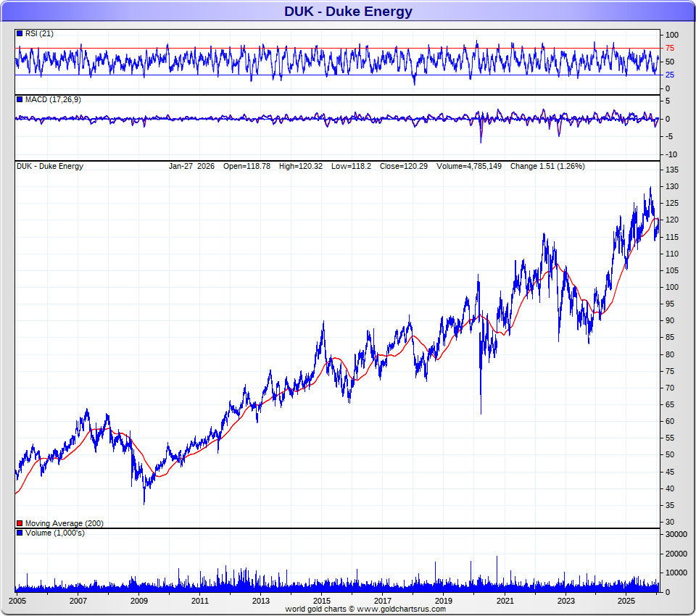Click the 'Change 1.51 (1.26%)' value

548,166
